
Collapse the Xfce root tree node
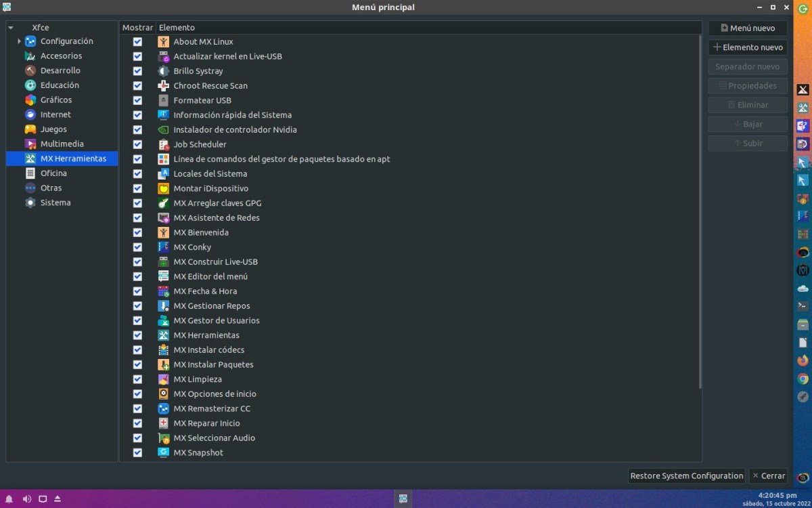click(11, 28)
